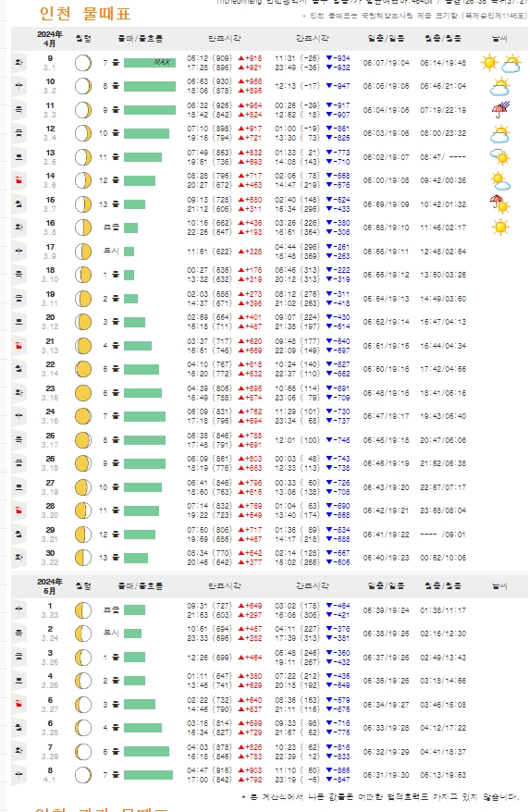Click the 만조시각 column header in April table

tap(225, 38)
